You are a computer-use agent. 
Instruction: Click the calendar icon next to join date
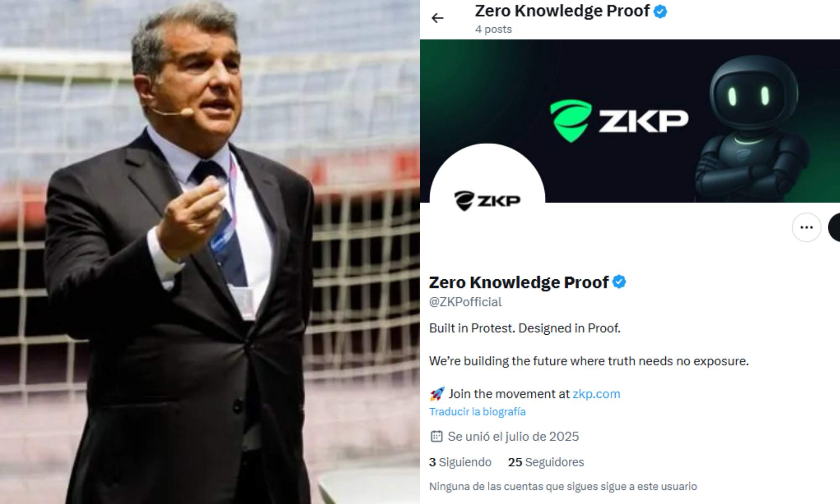(x=436, y=436)
